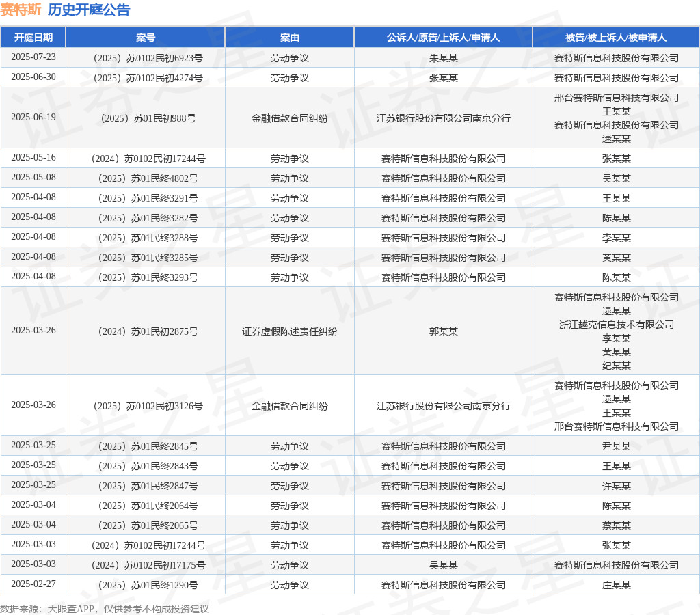This screenshot has width=700, height=615.
Task: Click the 案号 column header
Action: click(x=146, y=38)
